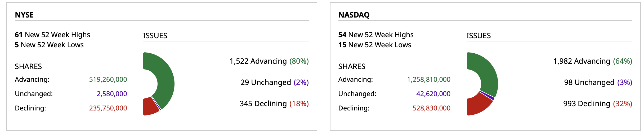Click the NYSE panel heading
Screen dimensions: 644x137
24,15
